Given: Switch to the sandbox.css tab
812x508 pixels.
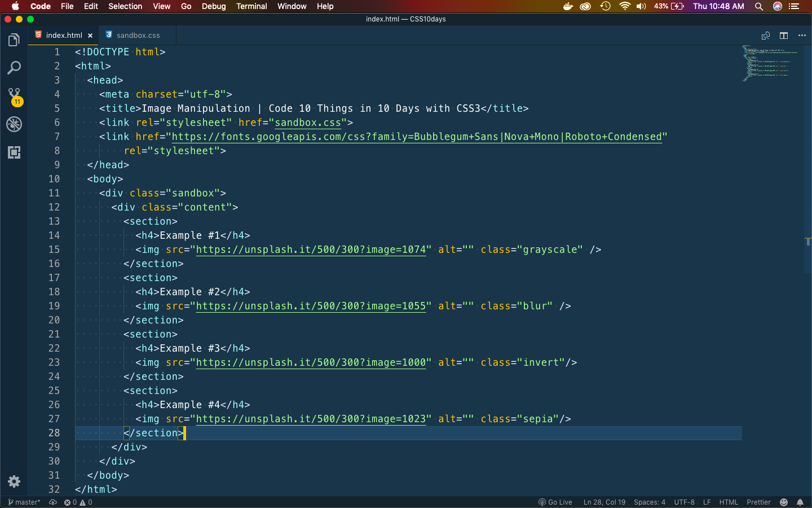Looking at the screenshot, I should [138, 35].
